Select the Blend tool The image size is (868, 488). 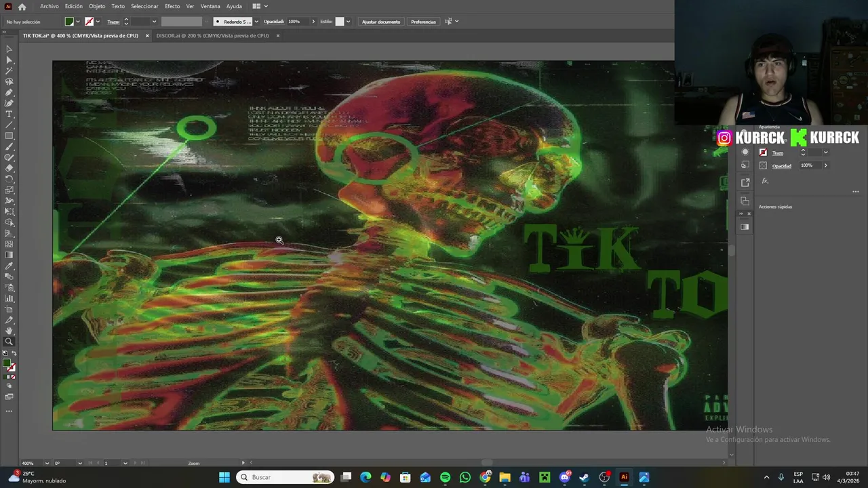(x=9, y=277)
